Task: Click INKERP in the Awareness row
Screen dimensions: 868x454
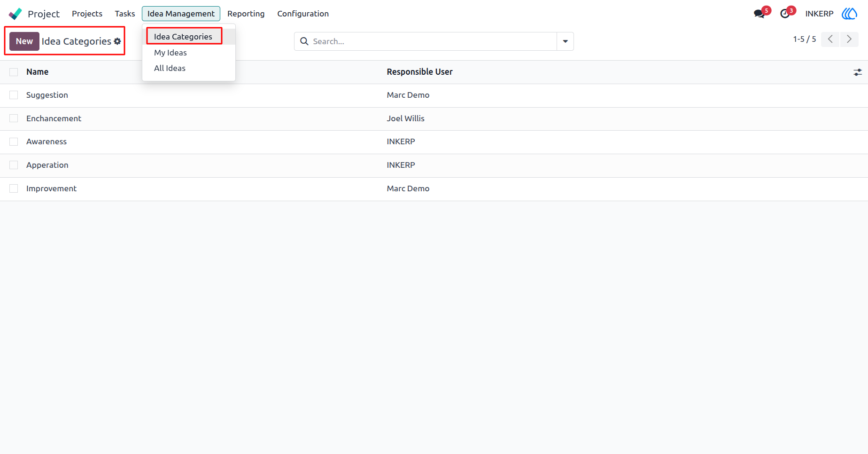Action: coord(401,141)
